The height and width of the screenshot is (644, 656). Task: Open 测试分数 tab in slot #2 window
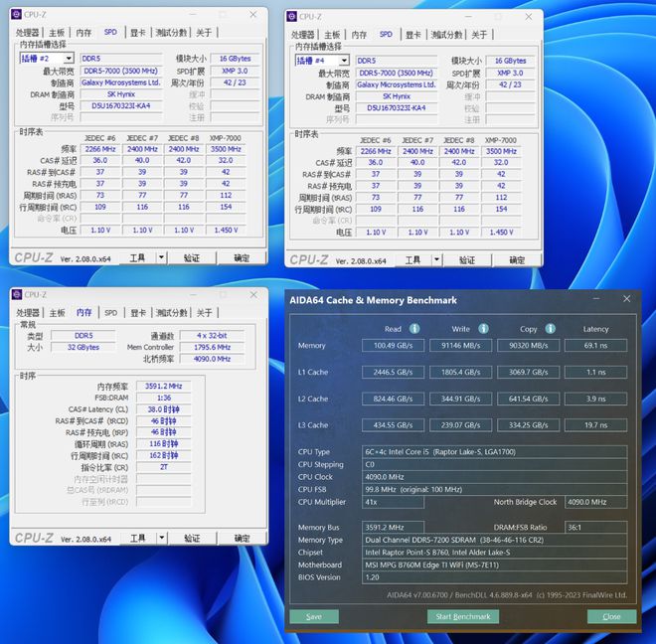[x=171, y=33]
